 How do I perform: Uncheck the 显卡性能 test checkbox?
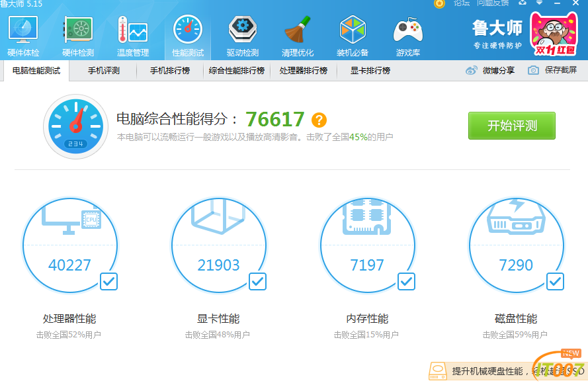click(258, 282)
